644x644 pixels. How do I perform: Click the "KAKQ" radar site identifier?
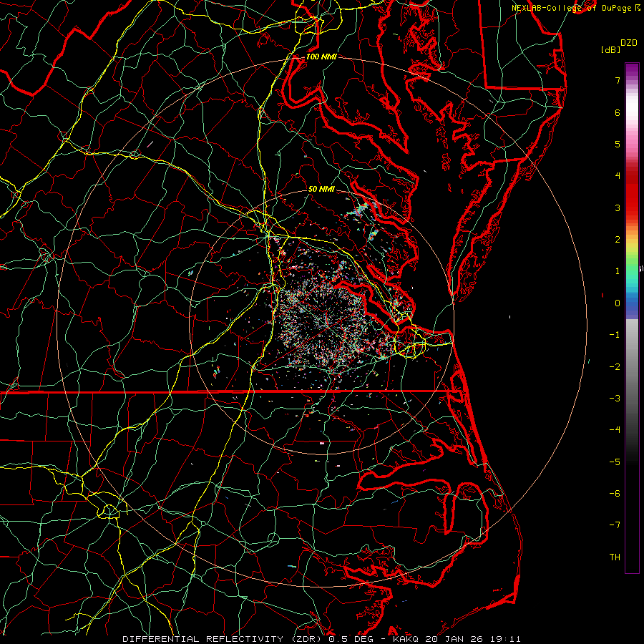coord(406,639)
